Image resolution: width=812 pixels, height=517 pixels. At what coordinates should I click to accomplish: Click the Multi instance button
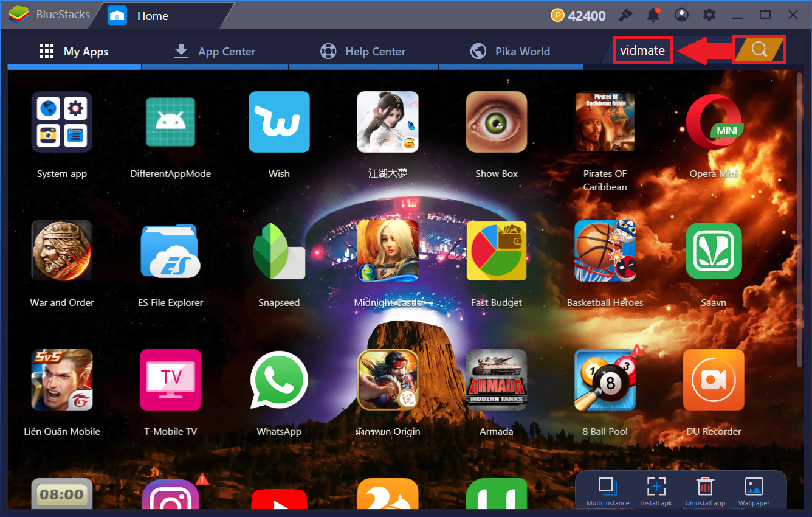608,491
